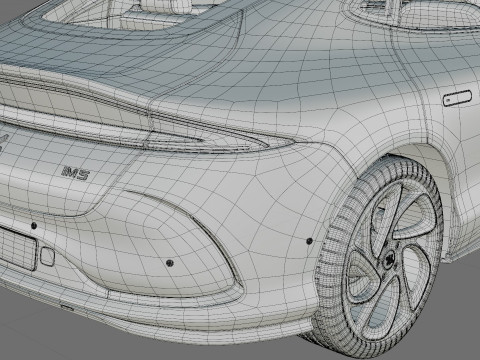The height and width of the screenshot is (360, 480).
Task: Select the parking sensor nearest the wheel
Action: [x=309, y=241]
